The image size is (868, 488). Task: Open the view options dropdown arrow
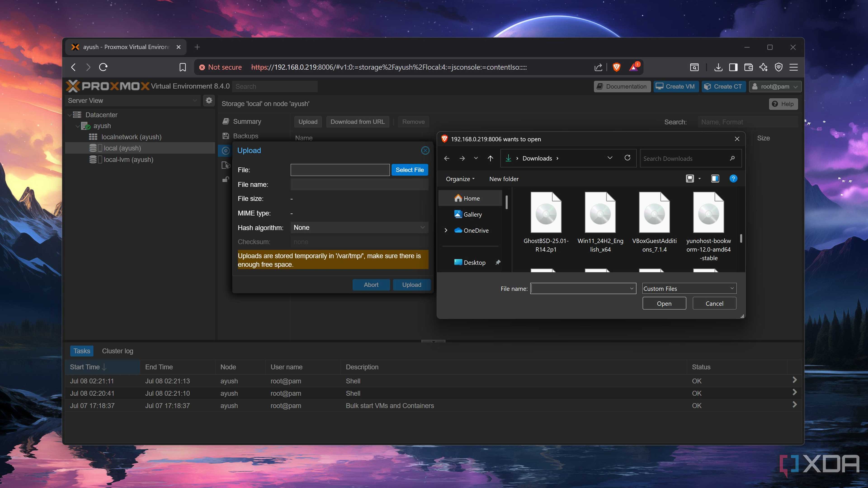click(700, 178)
